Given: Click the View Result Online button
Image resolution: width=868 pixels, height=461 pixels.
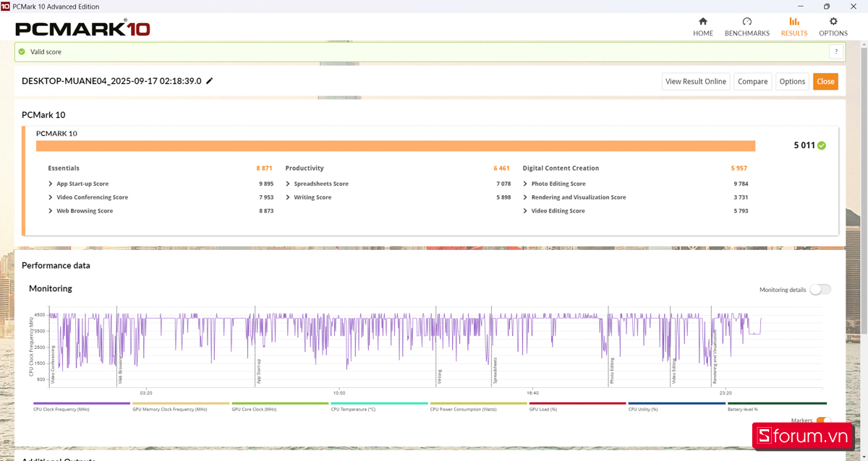Looking at the screenshot, I should tap(695, 82).
